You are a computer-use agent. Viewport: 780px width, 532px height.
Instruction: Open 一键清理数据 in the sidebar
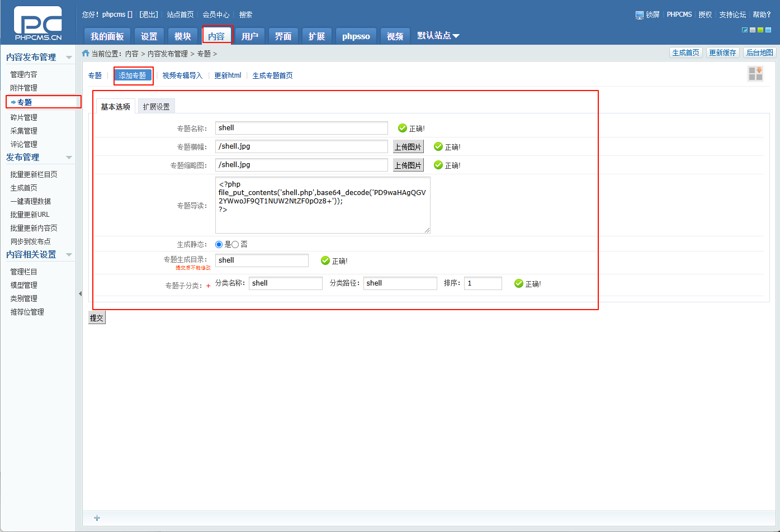(x=31, y=201)
